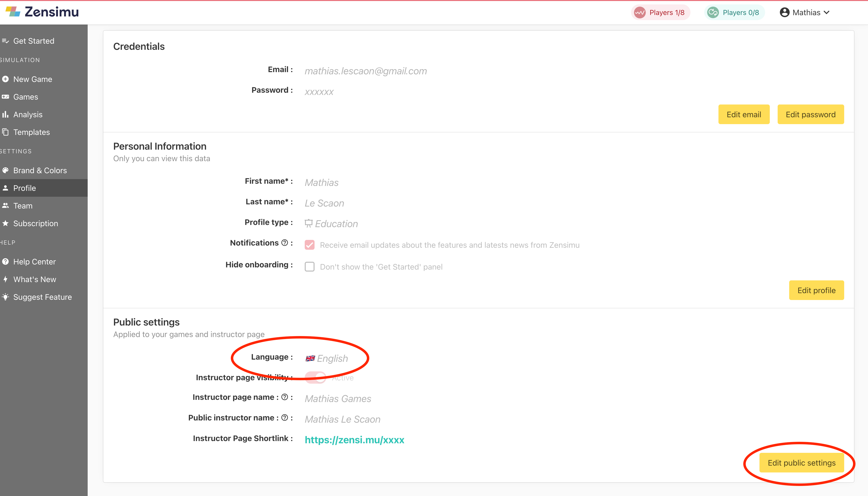Select Profile in sidebar

(x=44, y=188)
